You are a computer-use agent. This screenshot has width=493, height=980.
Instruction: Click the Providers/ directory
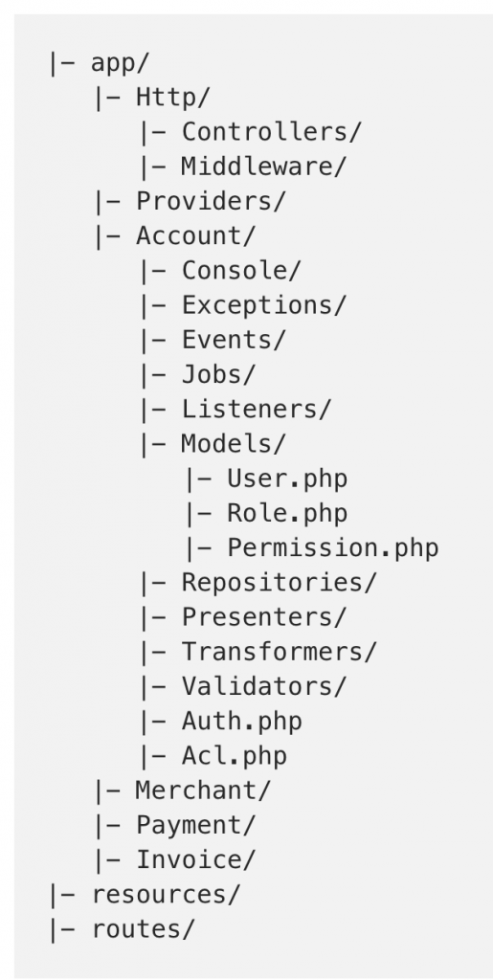[211, 201]
